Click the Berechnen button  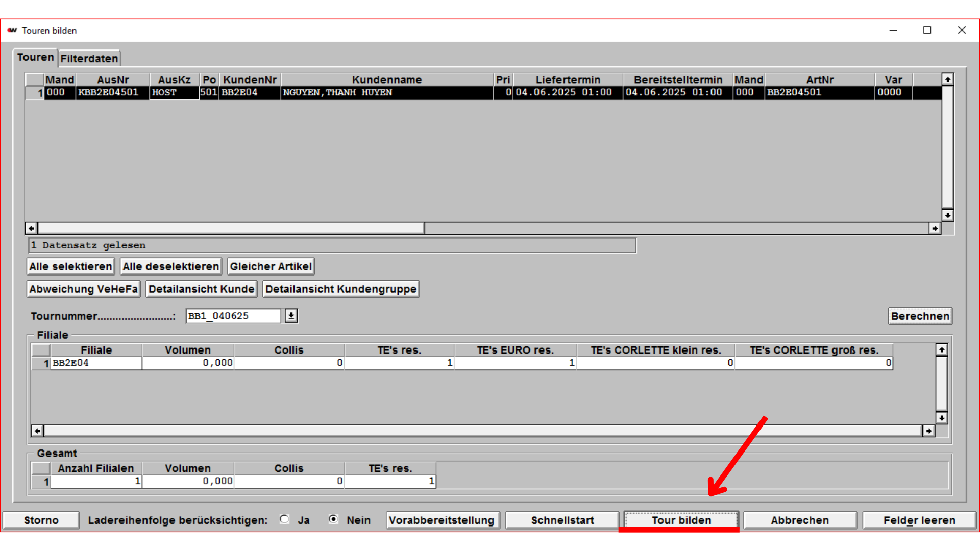coord(920,316)
